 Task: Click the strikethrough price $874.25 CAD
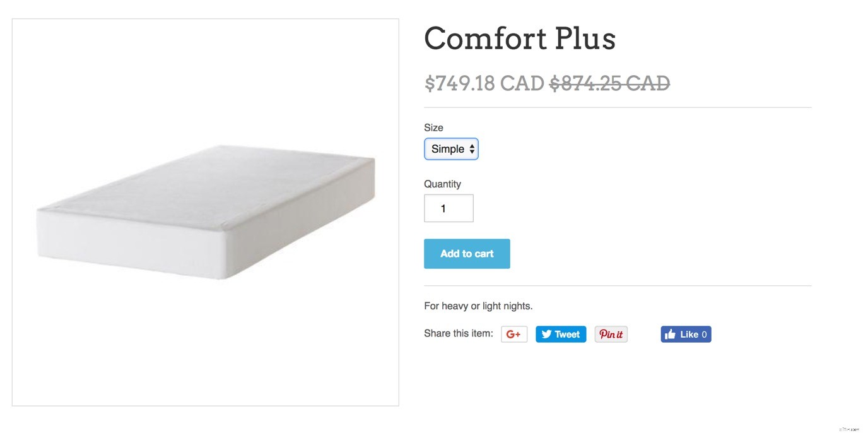(609, 83)
